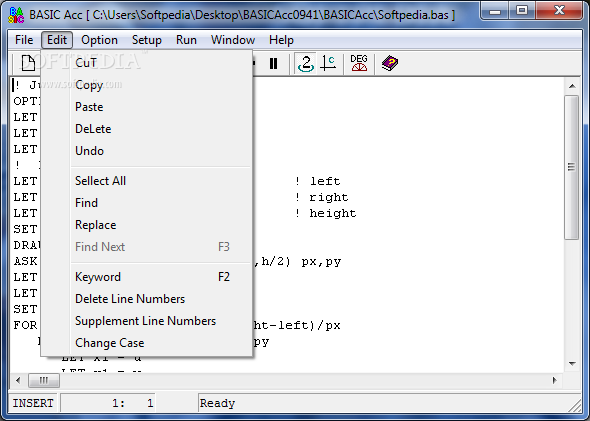Image resolution: width=590 pixels, height=421 pixels.
Task: Click the '1: 1' cursor position indicator
Action: [108, 403]
